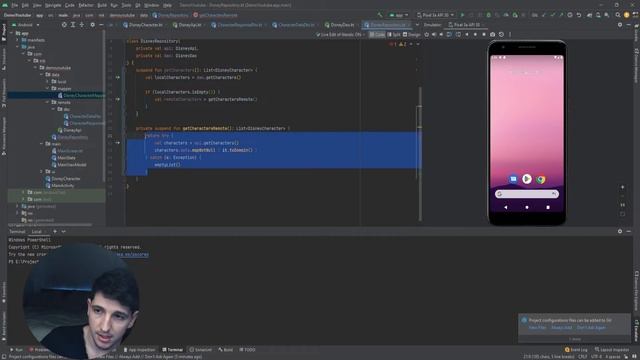This screenshot has width=640, height=360.
Task: Open App Inspection tool window
Action: pyautogui.click(x=139, y=350)
